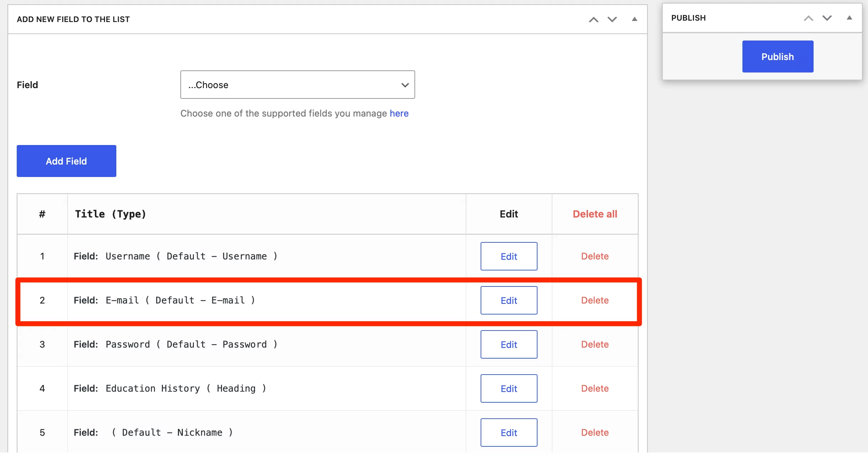Image resolution: width=868 pixels, height=467 pixels.
Task: Edit the Nickname field row
Action: click(x=509, y=433)
